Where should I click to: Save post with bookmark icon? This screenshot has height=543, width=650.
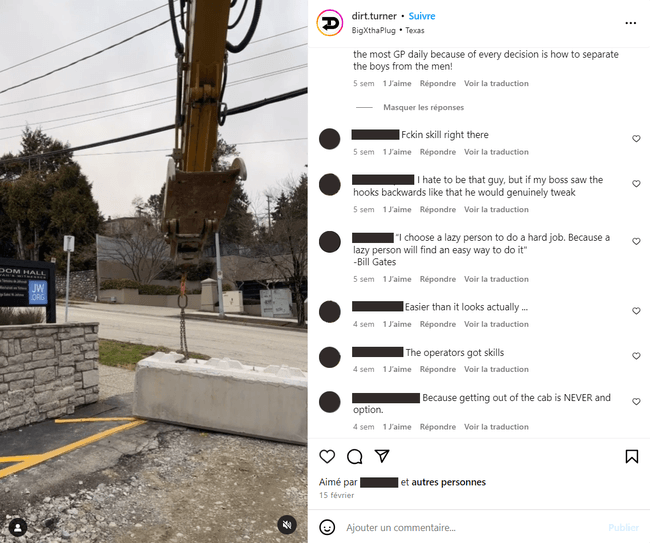[x=632, y=456]
